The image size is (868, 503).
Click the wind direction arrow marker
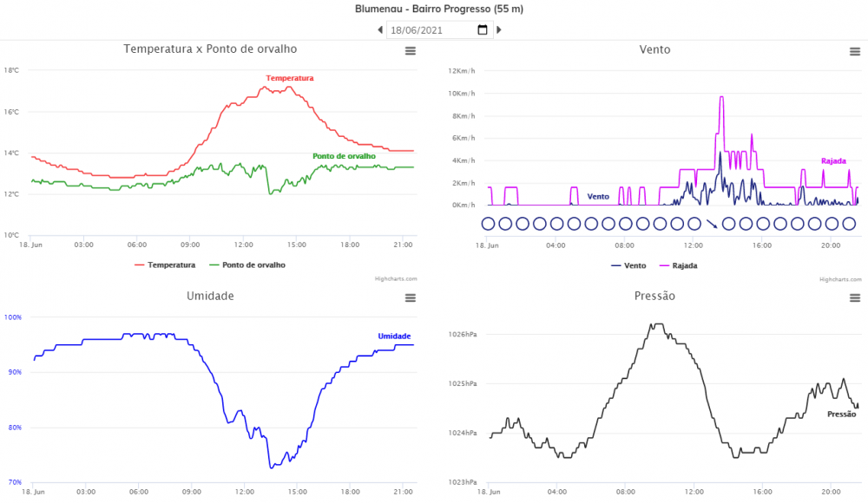click(x=712, y=224)
